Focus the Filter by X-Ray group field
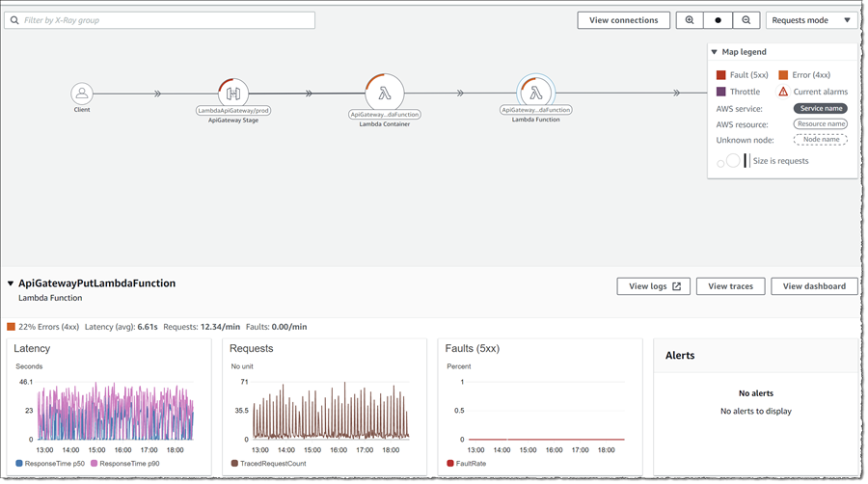868x484 pixels. 159,20
